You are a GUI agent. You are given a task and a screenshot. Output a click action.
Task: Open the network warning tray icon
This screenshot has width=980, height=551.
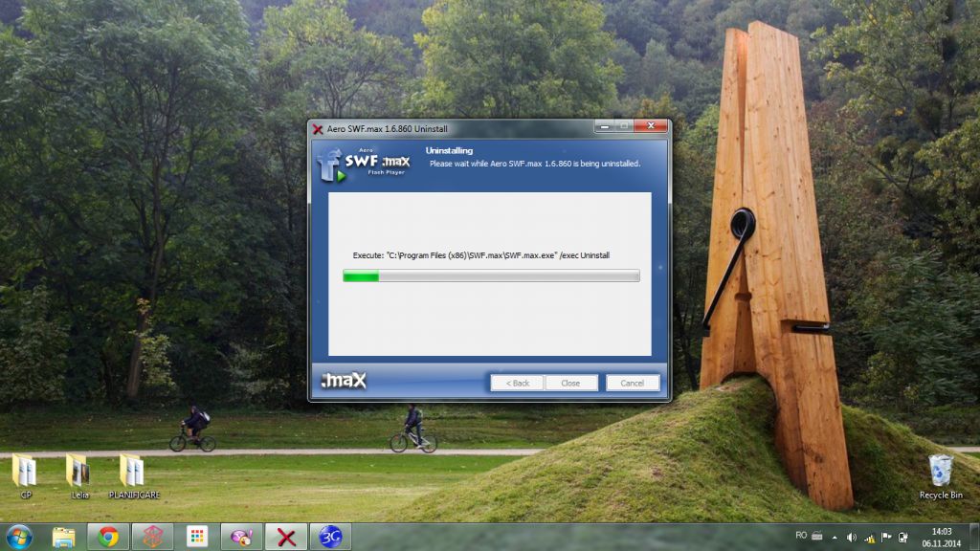pyautogui.click(x=869, y=538)
